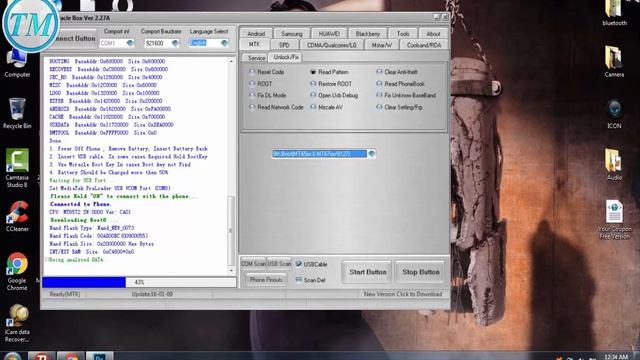Click the Phone Pinouts button
The image size is (640, 360).
click(x=266, y=280)
